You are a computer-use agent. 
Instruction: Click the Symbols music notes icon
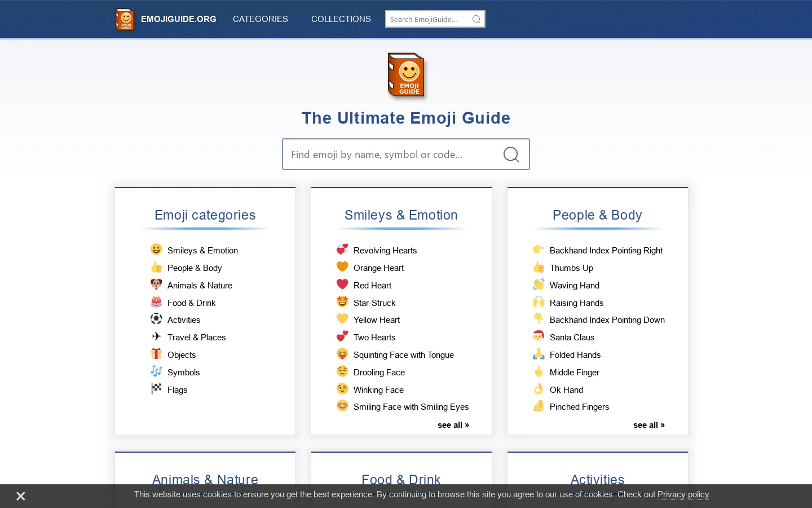pyautogui.click(x=156, y=371)
